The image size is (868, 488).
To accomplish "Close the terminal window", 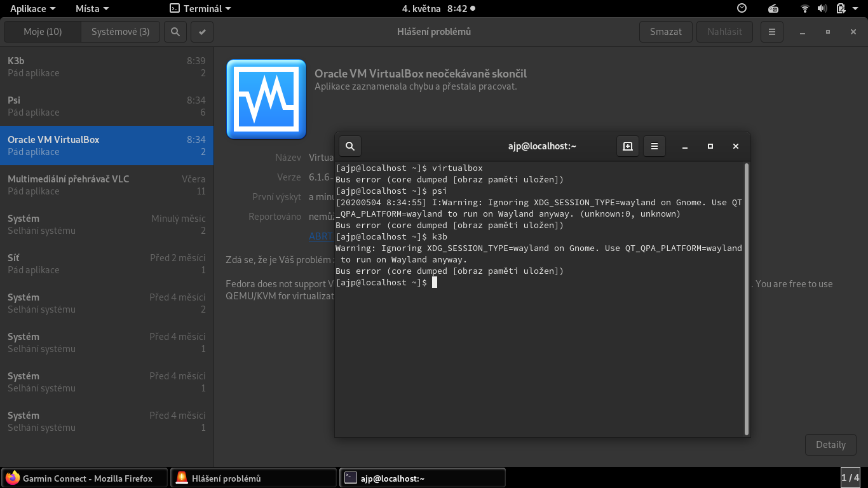I will pyautogui.click(x=736, y=146).
